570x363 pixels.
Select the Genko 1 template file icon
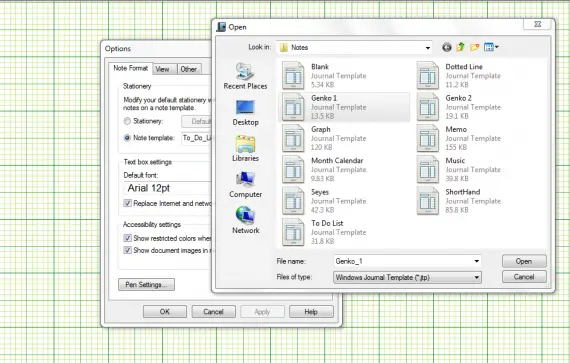(x=293, y=106)
